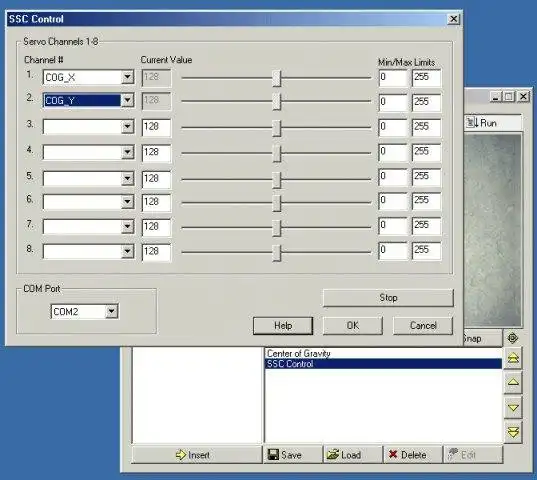This screenshot has height=480, width=537.
Task: Click channel 6 slider handle
Action: (x=277, y=203)
